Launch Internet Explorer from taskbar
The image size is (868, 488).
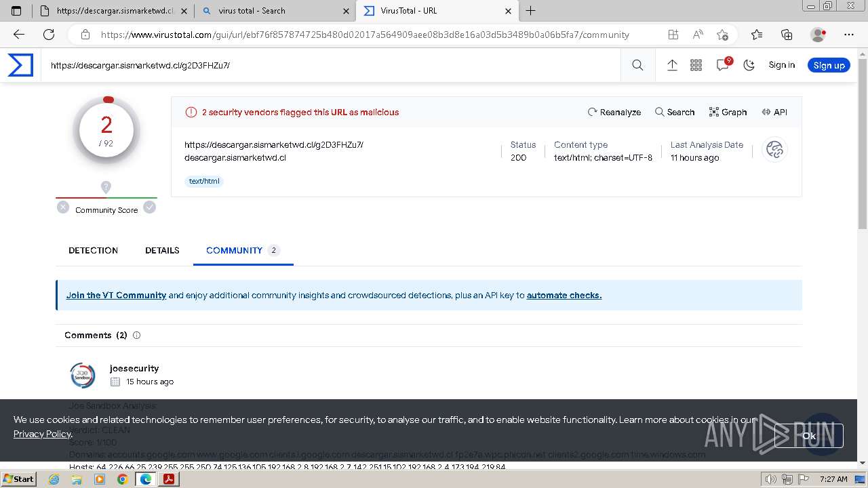[54, 479]
